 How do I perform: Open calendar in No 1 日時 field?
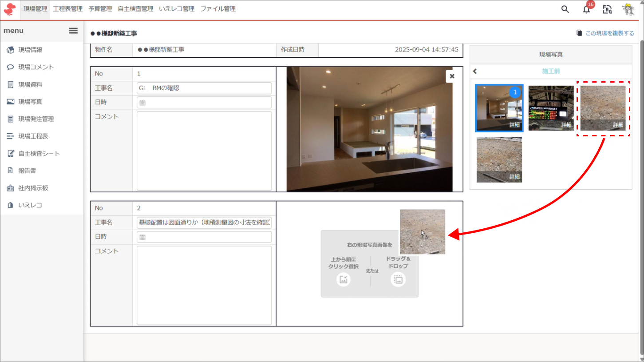142,103
